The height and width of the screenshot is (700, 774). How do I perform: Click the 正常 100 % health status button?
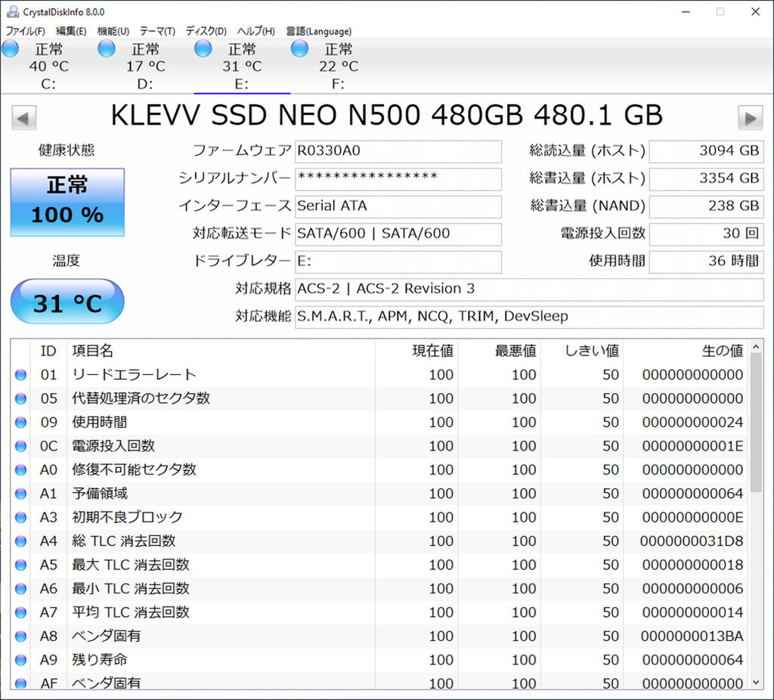coord(67,202)
